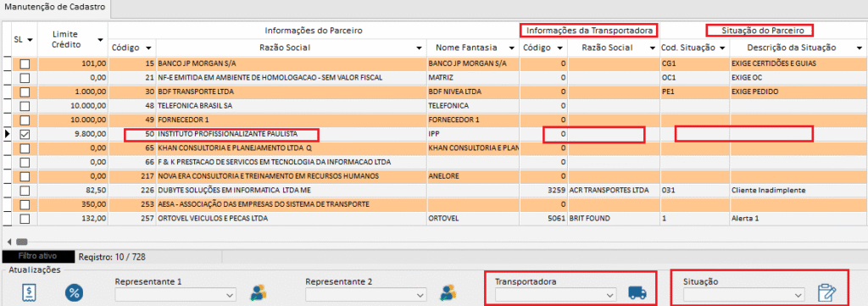The height and width of the screenshot is (306, 868).
Task: Click the horizontal scrollbar thumb below the grid
Action: point(21,242)
